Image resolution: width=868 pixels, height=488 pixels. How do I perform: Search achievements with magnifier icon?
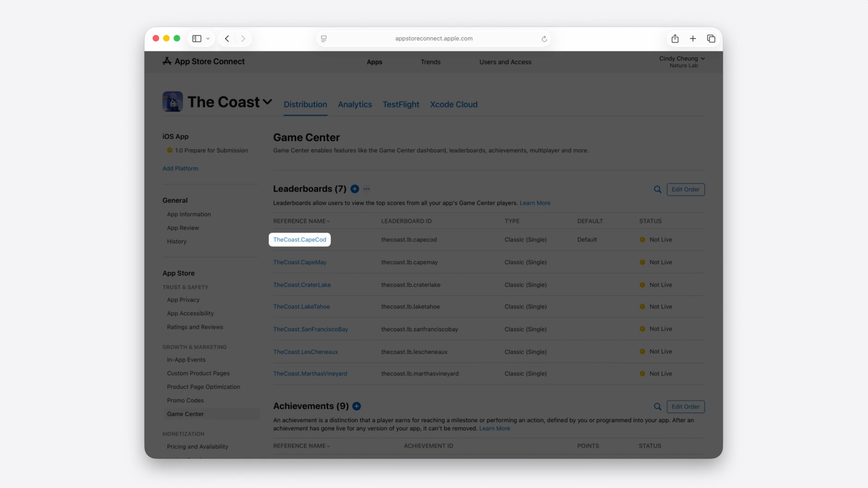point(657,407)
